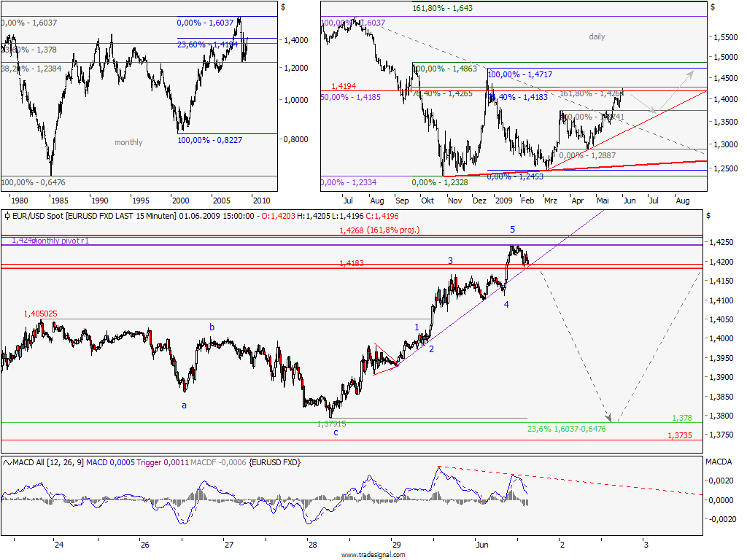The height and width of the screenshot is (560, 747).
Task: Select '1,5500' on the daily price axis
Action: pyautogui.click(x=726, y=37)
